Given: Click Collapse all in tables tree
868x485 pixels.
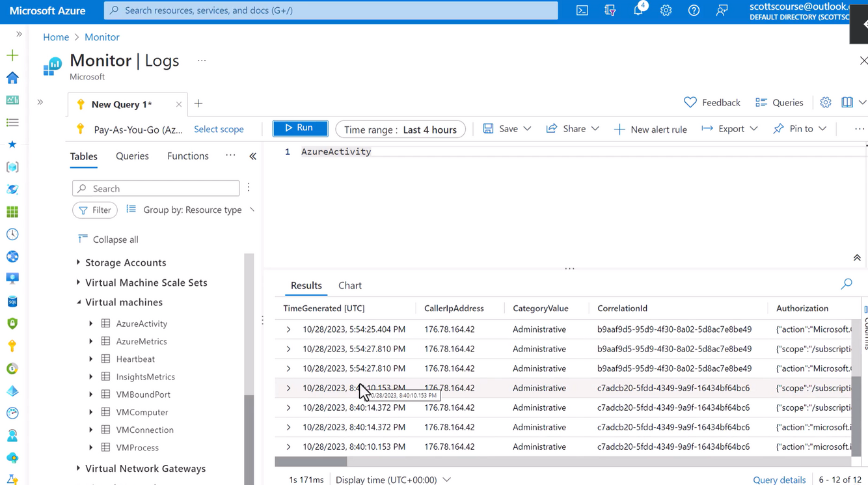Looking at the screenshot, I should pos(108,240).
